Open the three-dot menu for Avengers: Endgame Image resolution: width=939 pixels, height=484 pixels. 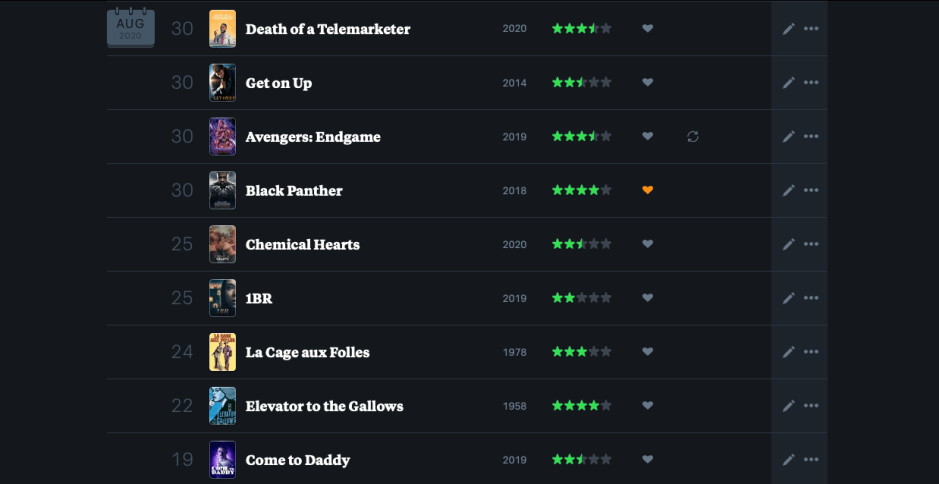pyautogui.click(x=811, y=137)
